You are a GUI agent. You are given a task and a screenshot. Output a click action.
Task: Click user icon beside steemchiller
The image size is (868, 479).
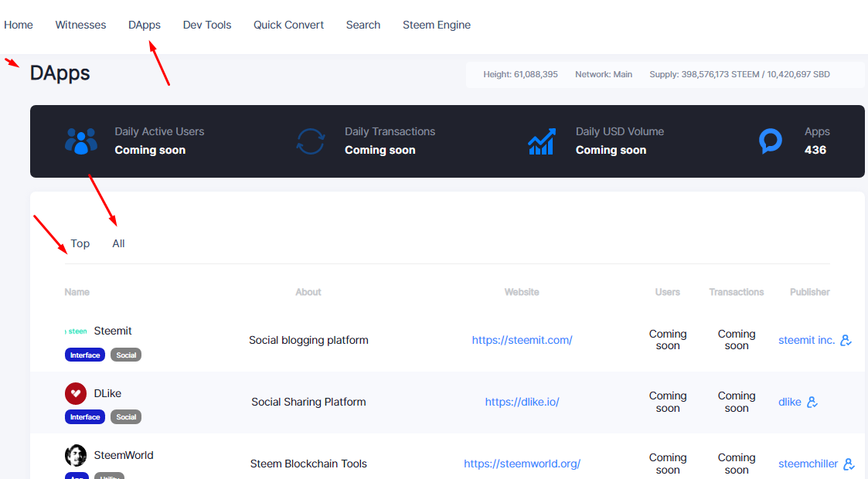(x=849, y=464)
